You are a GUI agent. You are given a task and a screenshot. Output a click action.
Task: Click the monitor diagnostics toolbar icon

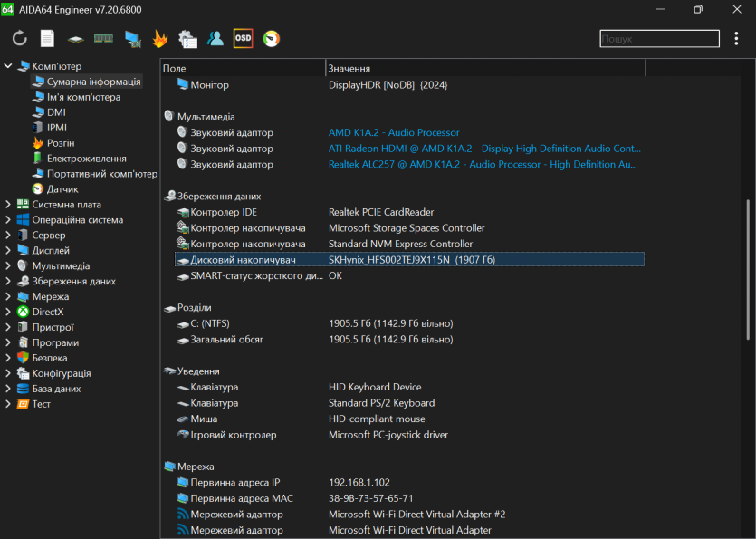pos(133,39)
